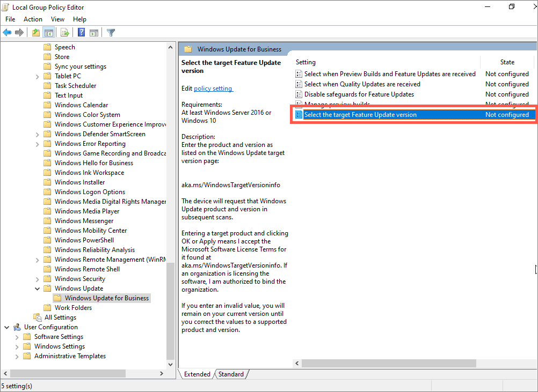
Task: Select the Text Input folder
Action: (x=69, y=95)
